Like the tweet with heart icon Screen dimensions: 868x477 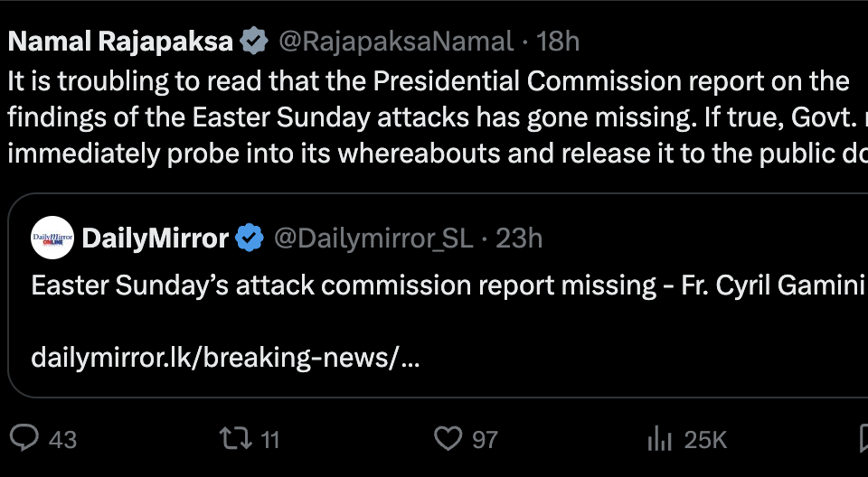(x=448, y=439)
